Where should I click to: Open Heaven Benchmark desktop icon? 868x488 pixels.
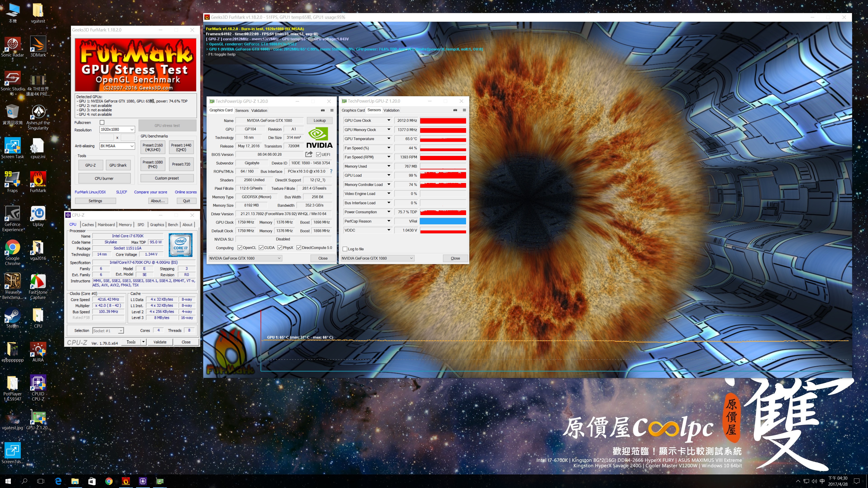[x=12, y=286]
